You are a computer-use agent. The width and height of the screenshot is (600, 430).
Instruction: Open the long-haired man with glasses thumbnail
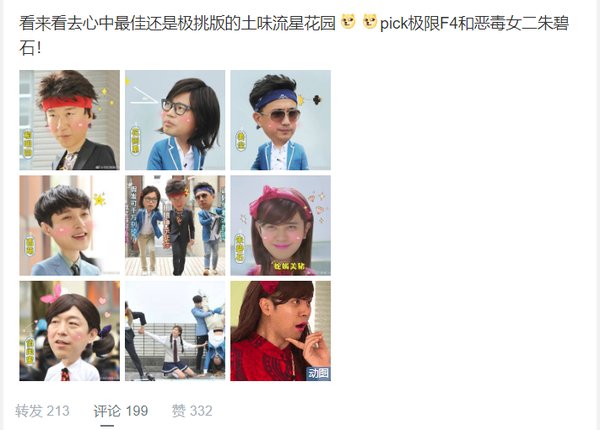coord(175,120)
